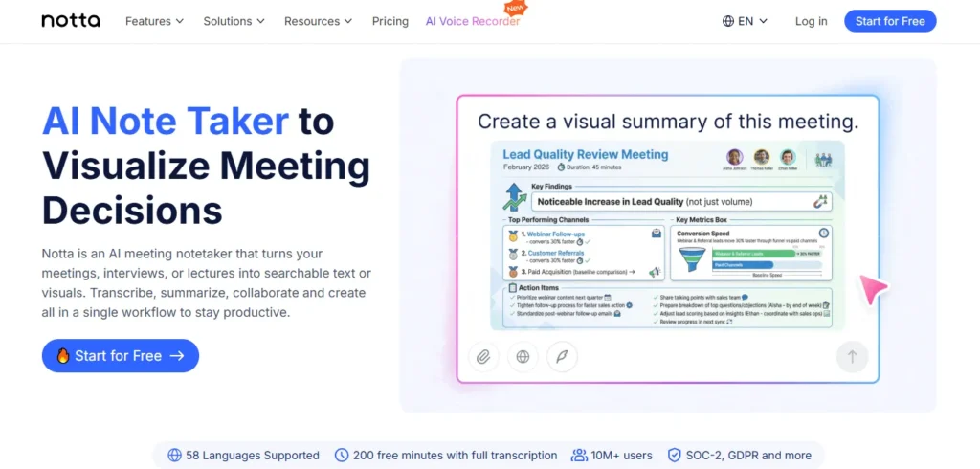Click the feather pen icon
The image size is (980, 469).
[x=562, y=357]
